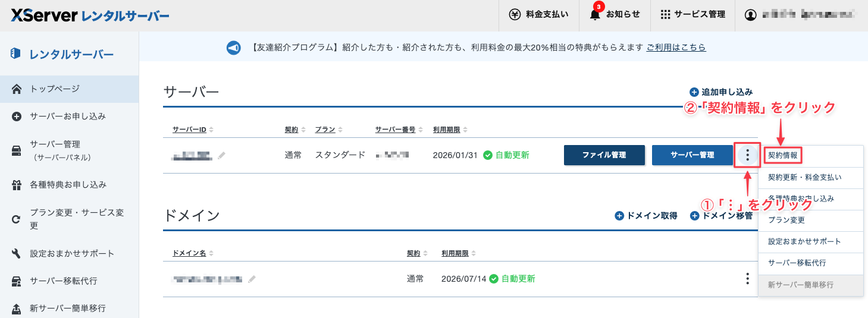Open 新サーバー簡単移行 in the sidebar

[69, 308]
